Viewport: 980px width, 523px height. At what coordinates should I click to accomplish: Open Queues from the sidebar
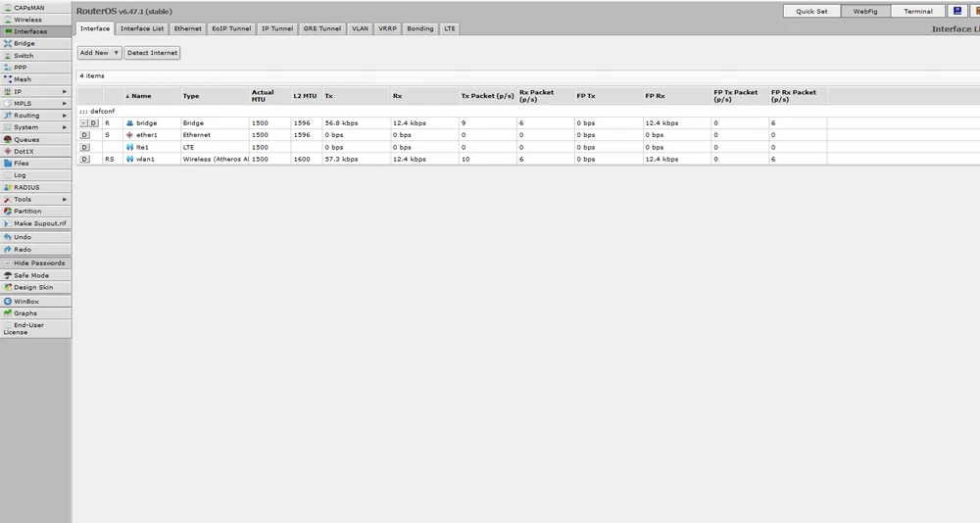tap(26, 139)
